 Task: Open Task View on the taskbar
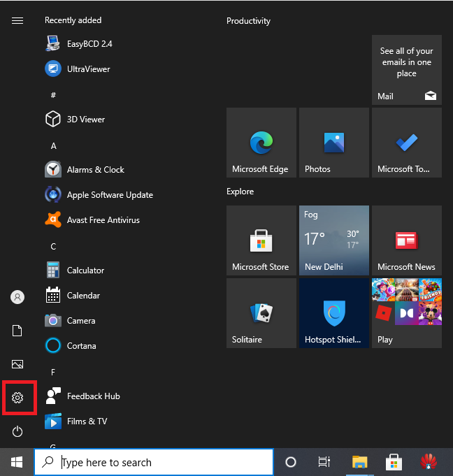click(x=324, y=462)
